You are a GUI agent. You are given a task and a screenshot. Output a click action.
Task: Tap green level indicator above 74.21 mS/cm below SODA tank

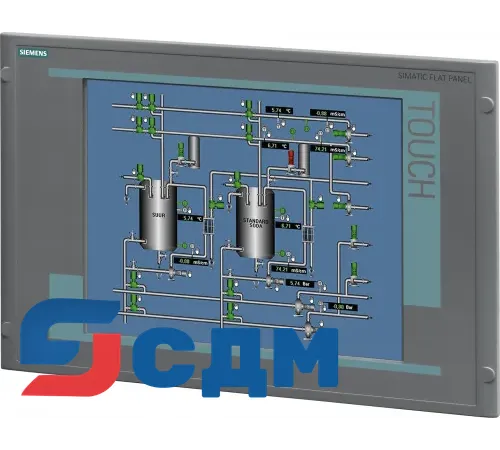283,254
